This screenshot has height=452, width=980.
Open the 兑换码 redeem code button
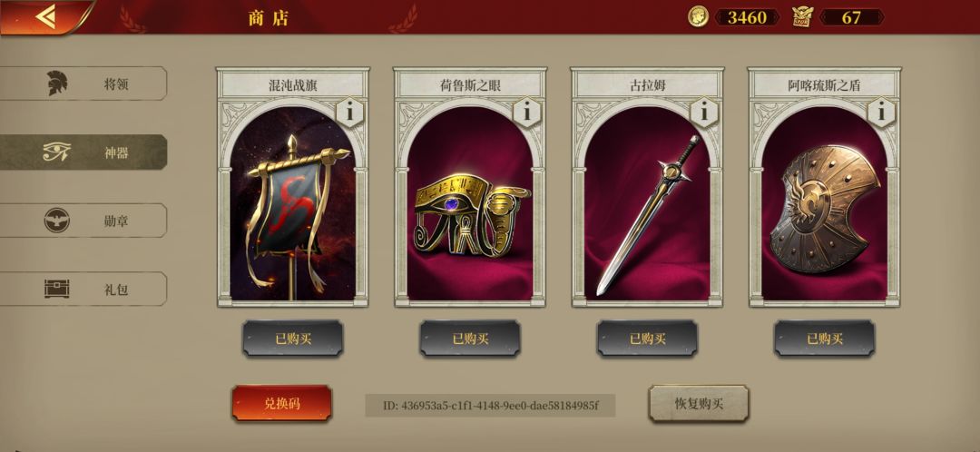282,403
